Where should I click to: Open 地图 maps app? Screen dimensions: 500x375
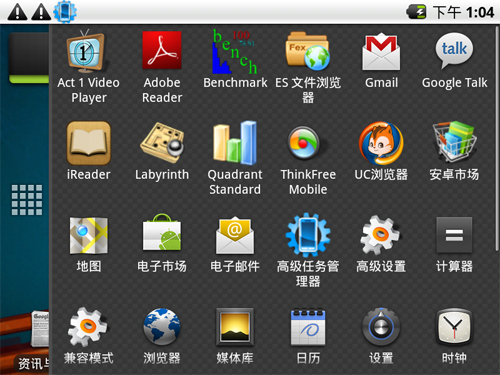point(88,244)
